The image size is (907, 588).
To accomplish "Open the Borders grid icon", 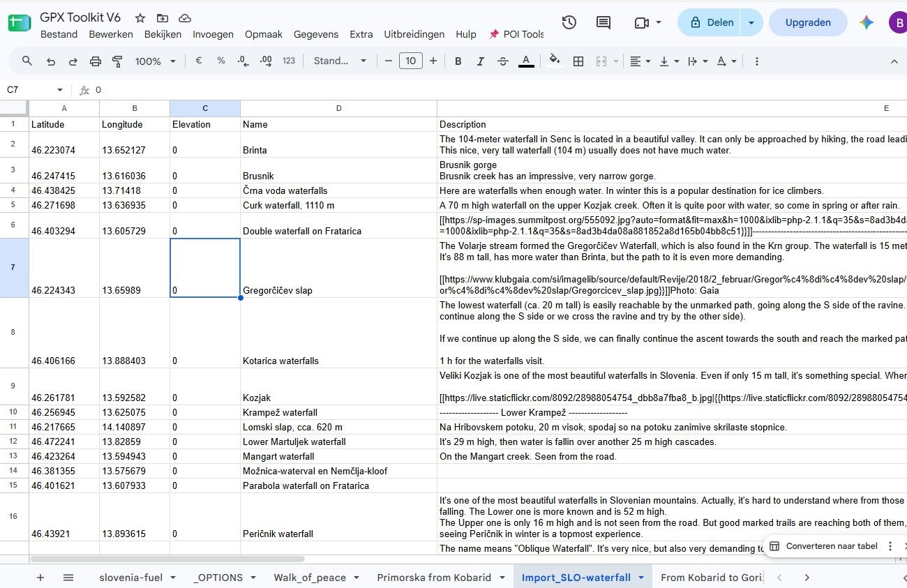I will click(578, 61).
